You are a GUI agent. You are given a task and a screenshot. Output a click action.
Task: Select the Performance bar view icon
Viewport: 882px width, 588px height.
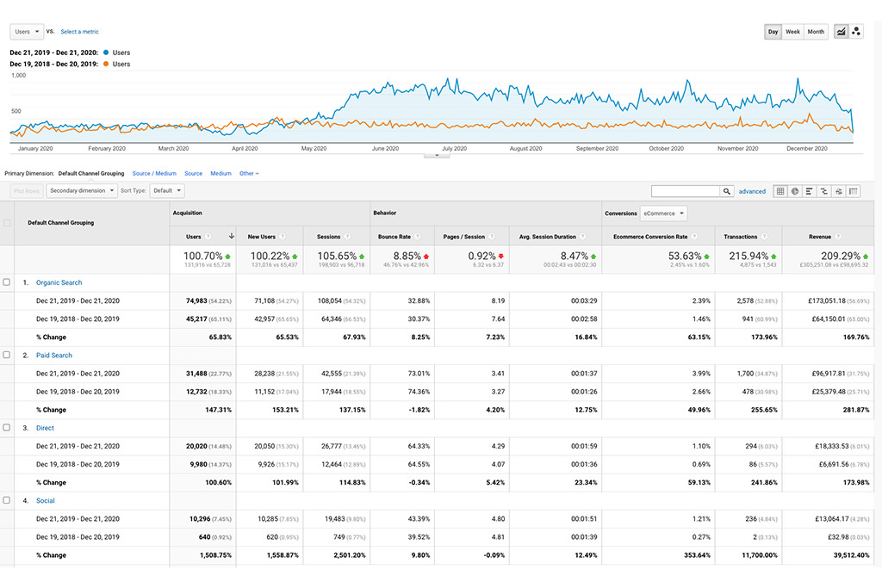(x=809, y=191)
